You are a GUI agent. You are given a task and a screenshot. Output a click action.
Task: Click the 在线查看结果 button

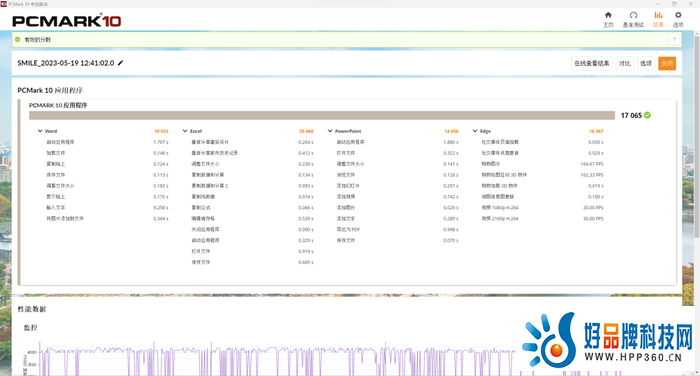pos(592,63)
